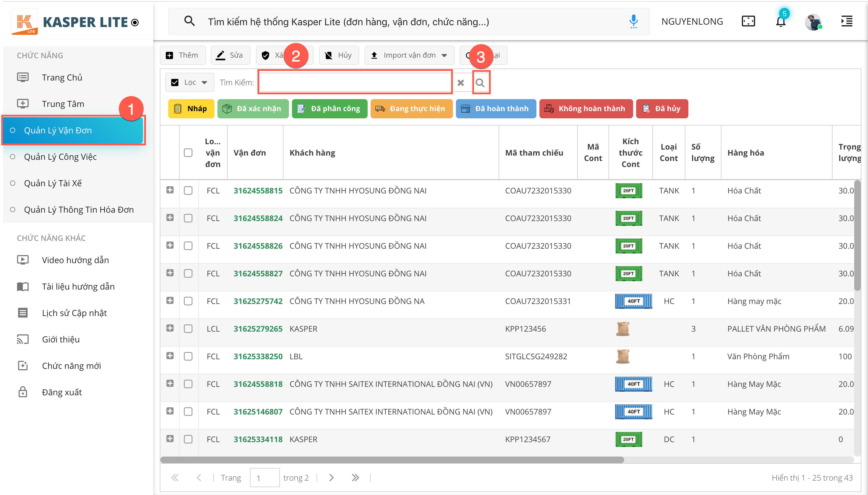Open Quản Lý Công Việc menu item
This screenshot has width=868, height=495.
click(60, 157)
